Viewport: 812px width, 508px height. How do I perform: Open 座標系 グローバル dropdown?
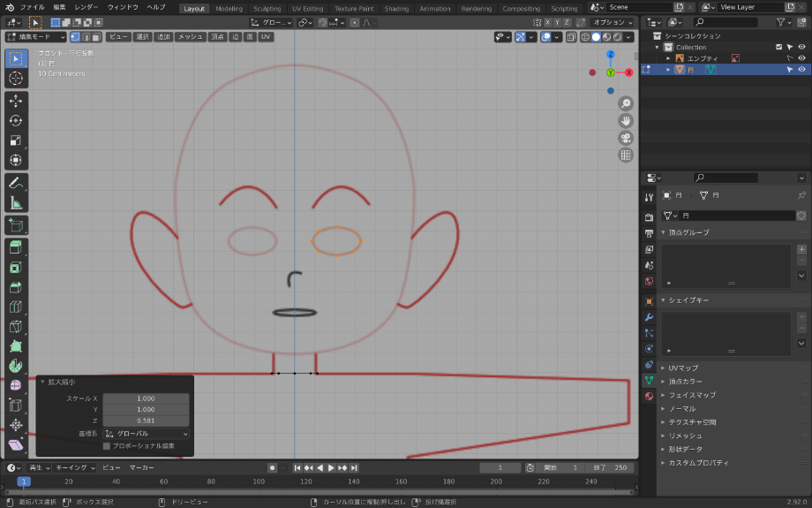pyautogui.click(x=147, y=434)
